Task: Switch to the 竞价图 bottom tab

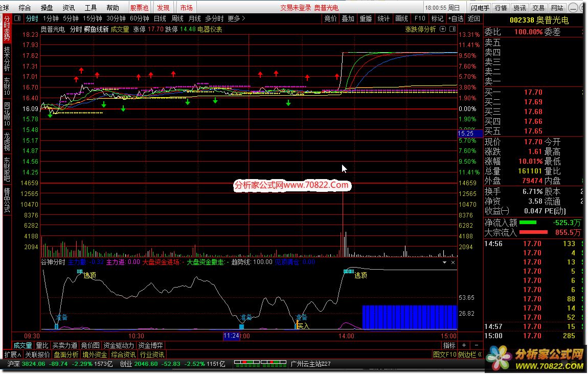Action: click(91, 345)
